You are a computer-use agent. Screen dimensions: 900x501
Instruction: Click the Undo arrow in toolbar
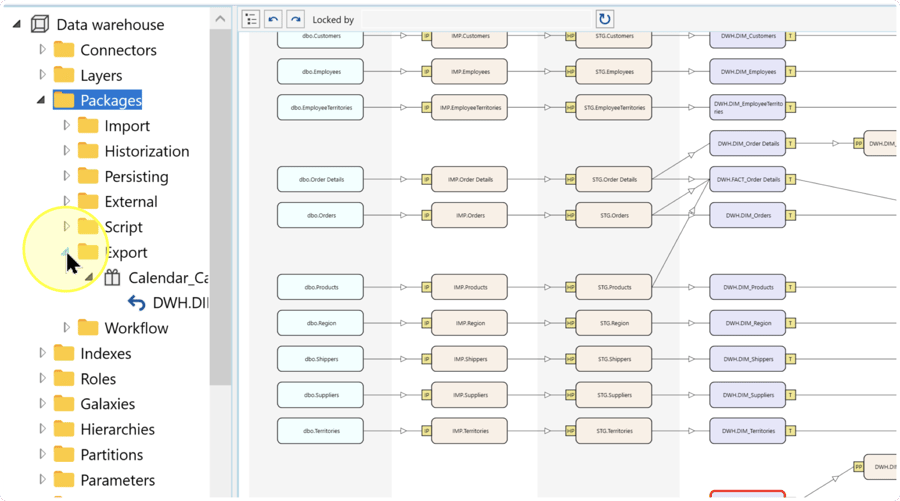click(x=273, y=19)
